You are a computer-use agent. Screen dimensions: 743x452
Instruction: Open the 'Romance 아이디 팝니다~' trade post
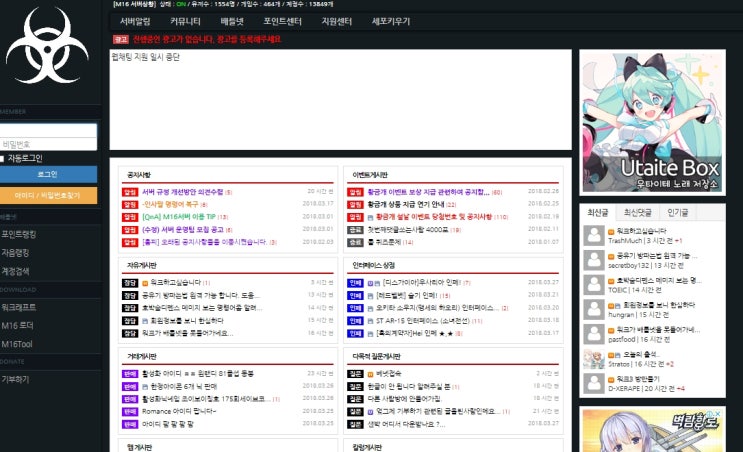coord(179,412)
